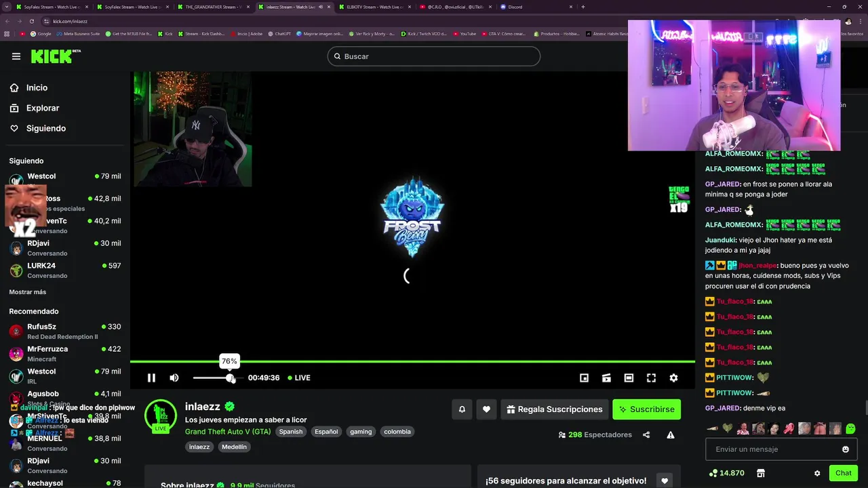This screenshot has width=868, height=488.
Task: Open Agusbob recommended channel
Action: (65, 398)
